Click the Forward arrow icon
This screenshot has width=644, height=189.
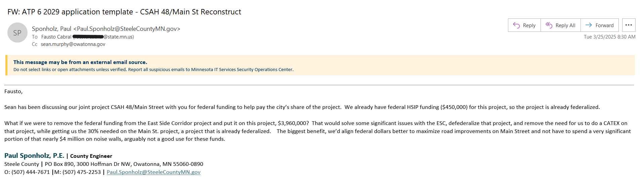(x=589, y=25)
